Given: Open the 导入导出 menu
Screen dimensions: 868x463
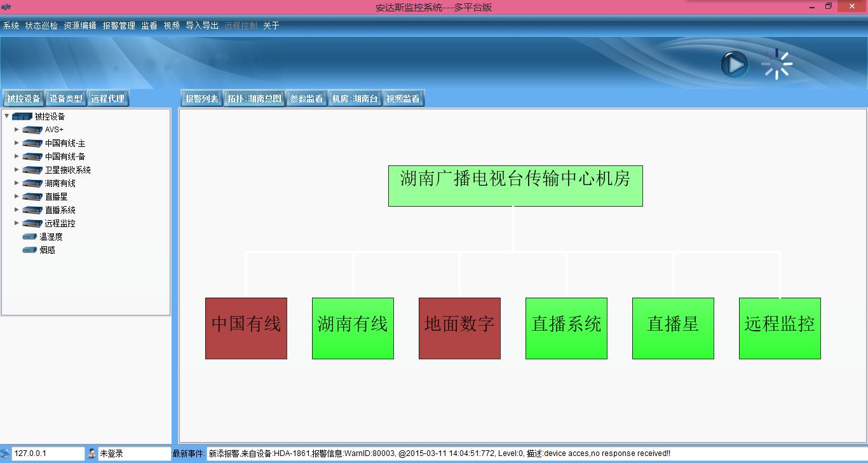Looking at the screenshot, I should pyautogui.click(x=202, y=25).
